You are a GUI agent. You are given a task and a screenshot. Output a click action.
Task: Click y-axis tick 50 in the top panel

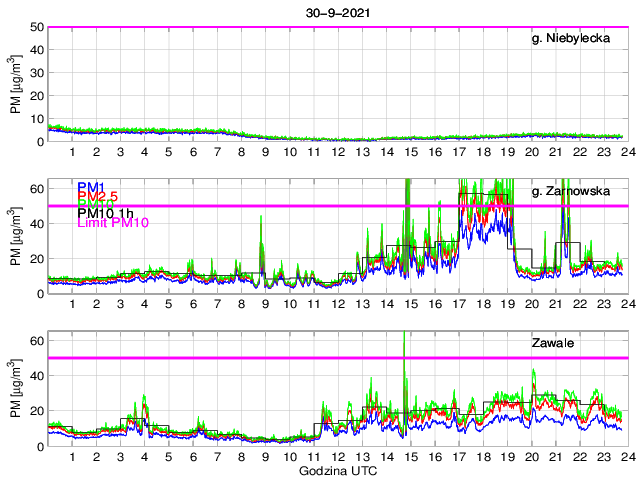coord(36,27)
